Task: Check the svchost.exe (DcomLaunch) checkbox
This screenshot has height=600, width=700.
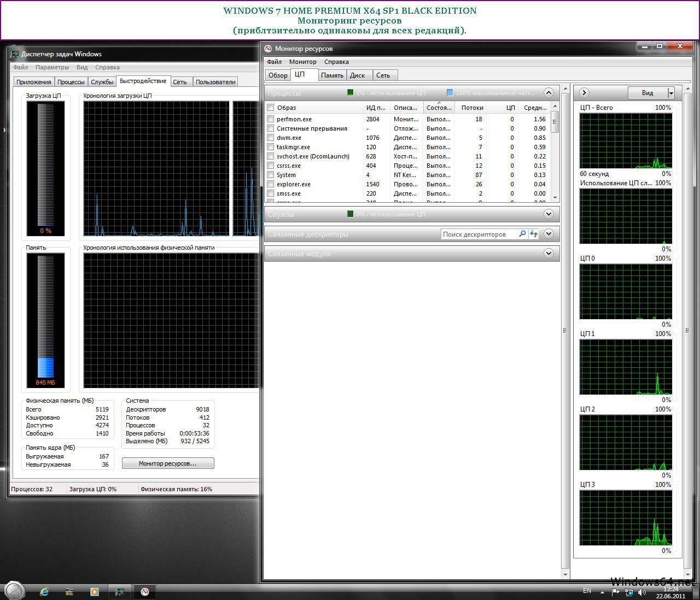Action: click(270, 156)
